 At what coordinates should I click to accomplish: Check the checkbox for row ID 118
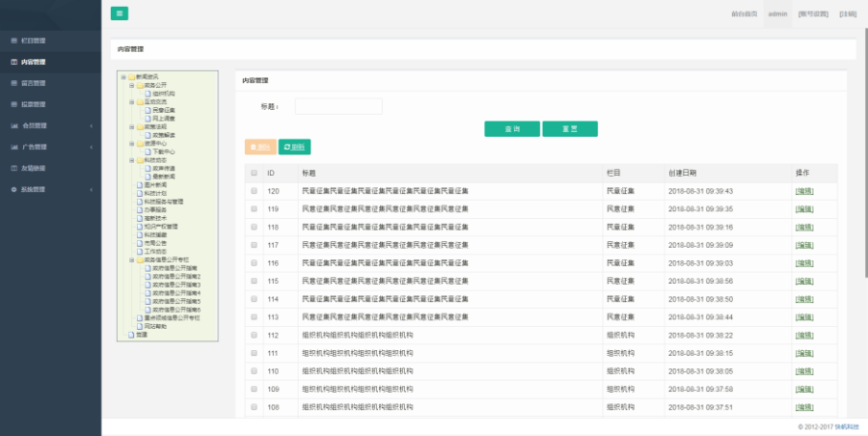254,227
